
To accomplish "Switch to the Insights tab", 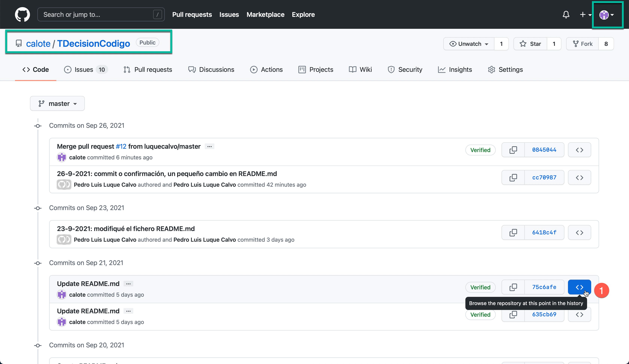I will tap(455, 70).
